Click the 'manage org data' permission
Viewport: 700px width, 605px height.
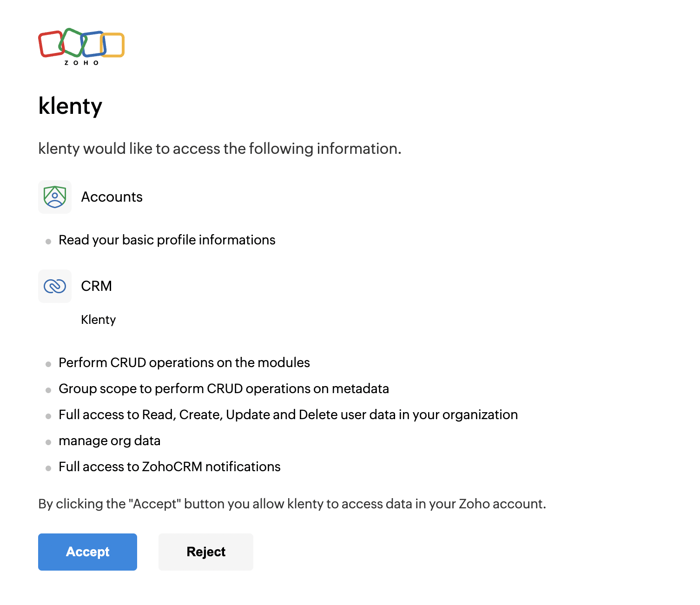coord(109,441)
